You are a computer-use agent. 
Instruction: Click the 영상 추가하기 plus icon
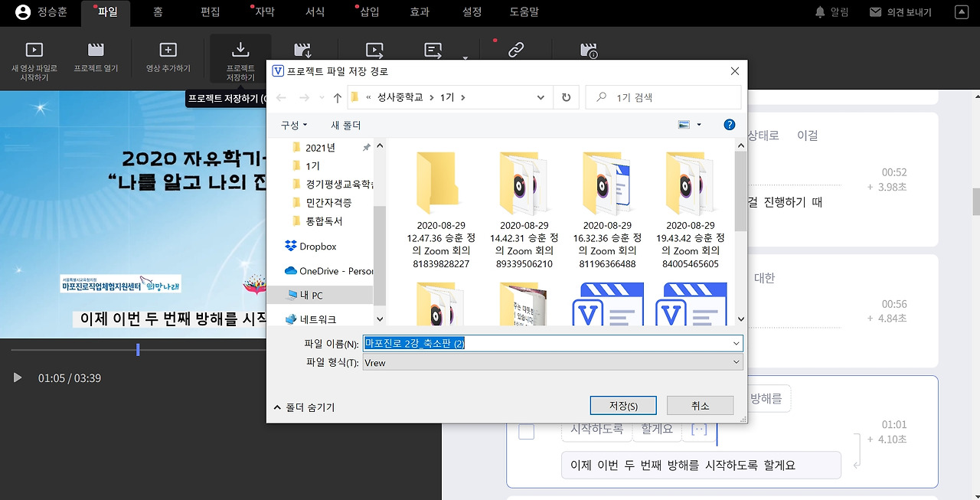pos(168,50)
